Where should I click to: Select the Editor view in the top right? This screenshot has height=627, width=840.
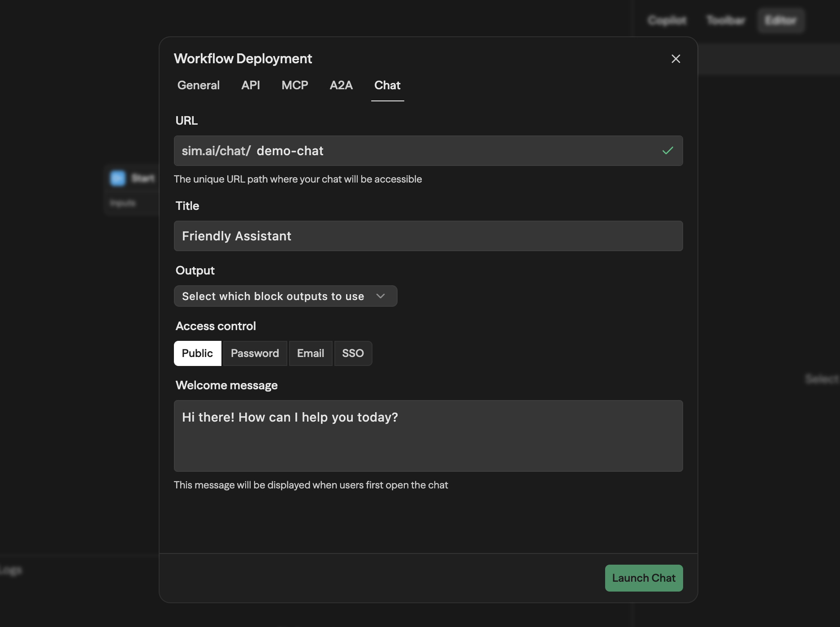coord(780,20)
